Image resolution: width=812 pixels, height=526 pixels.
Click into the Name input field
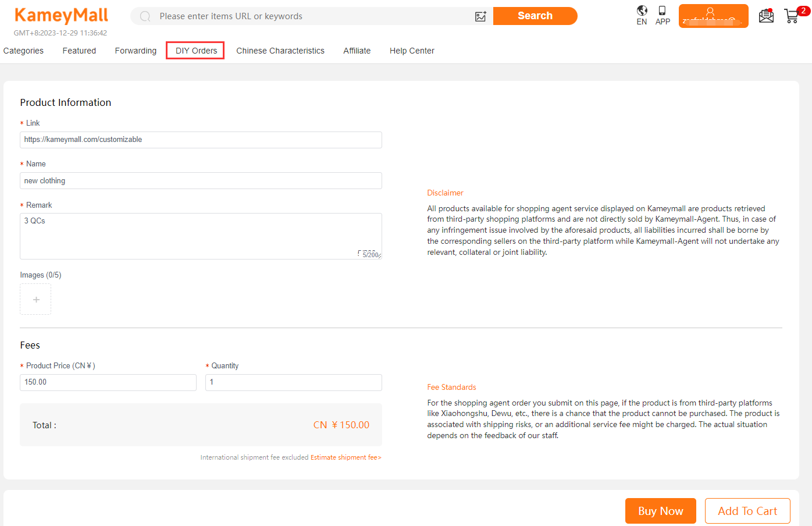201,180
